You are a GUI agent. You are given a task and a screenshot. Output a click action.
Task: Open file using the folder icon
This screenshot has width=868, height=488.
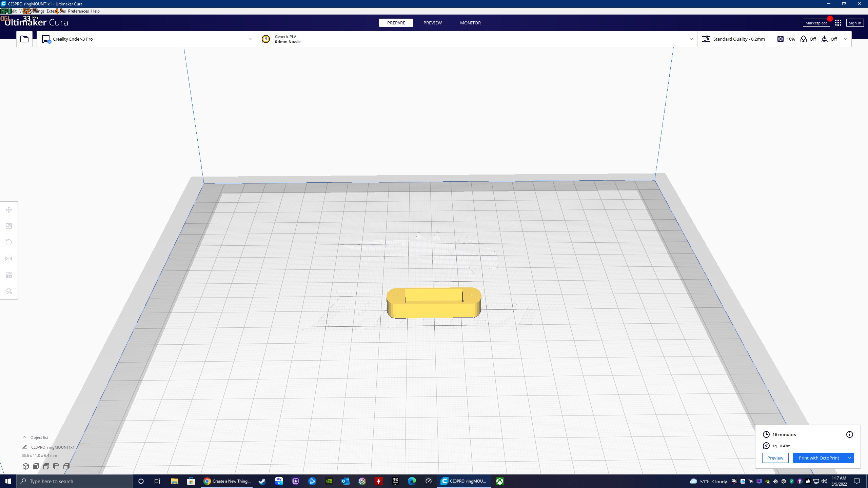(24, 39)
